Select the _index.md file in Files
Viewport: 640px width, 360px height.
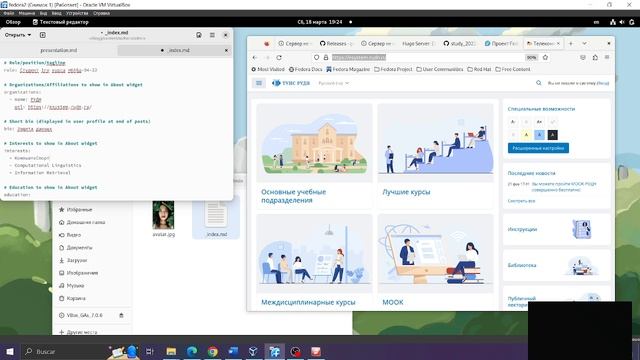(x=216, y=216)
